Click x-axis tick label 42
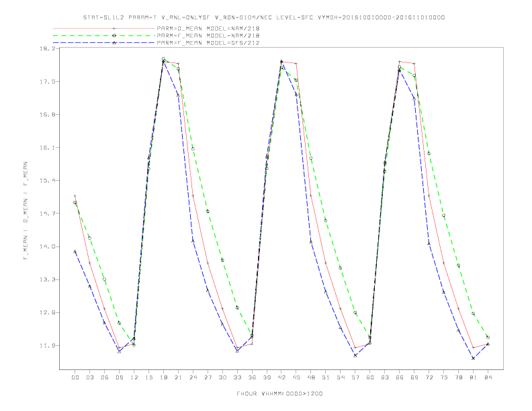 281,377
